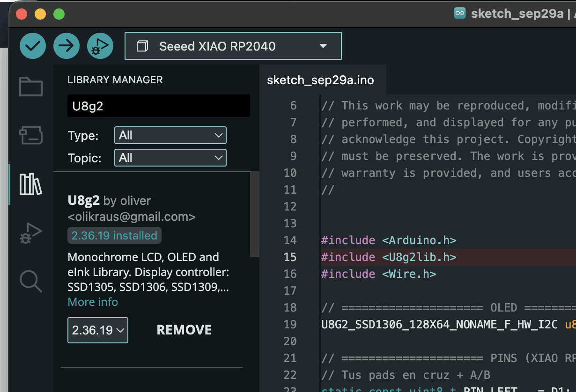Screen dimensions: 576x392
Task: Click the Library Manager list scrollbar
Action: pos(255,214)
